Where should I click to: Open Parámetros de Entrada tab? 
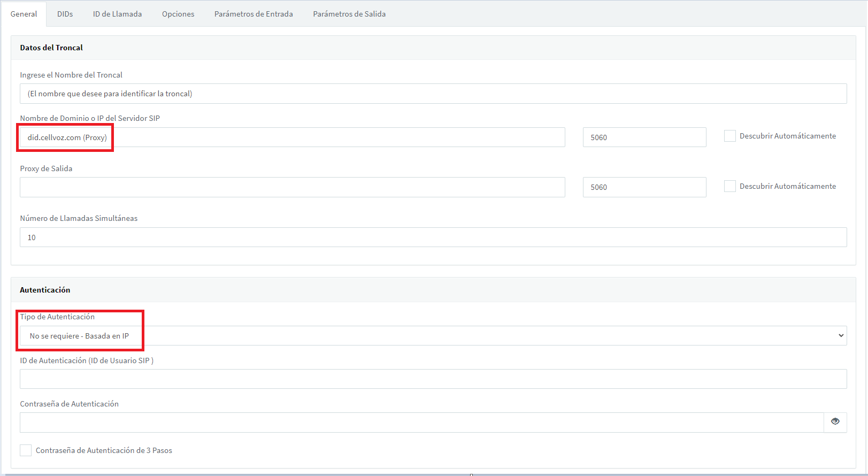pos(254,14)
